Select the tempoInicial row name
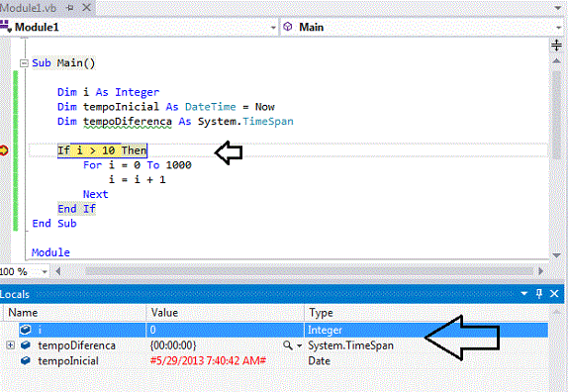This screenshot has height=392, width=568. tap(68, 361)
